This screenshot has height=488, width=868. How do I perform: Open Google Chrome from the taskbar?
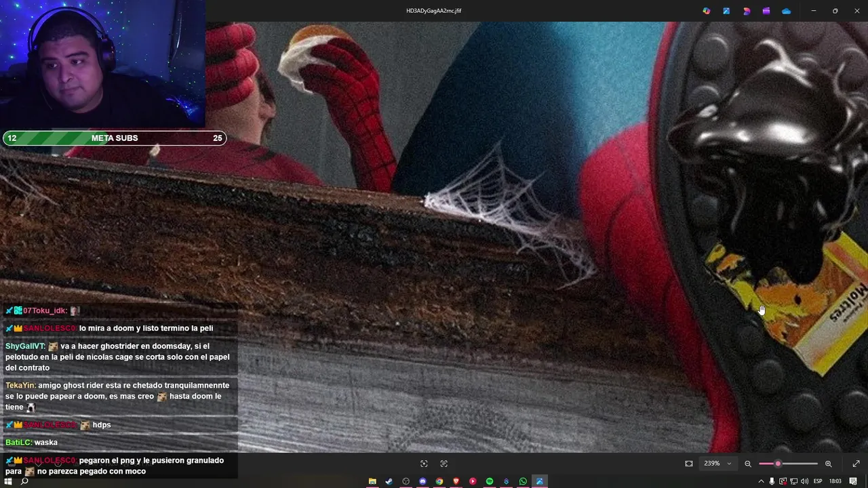point(439,481)
